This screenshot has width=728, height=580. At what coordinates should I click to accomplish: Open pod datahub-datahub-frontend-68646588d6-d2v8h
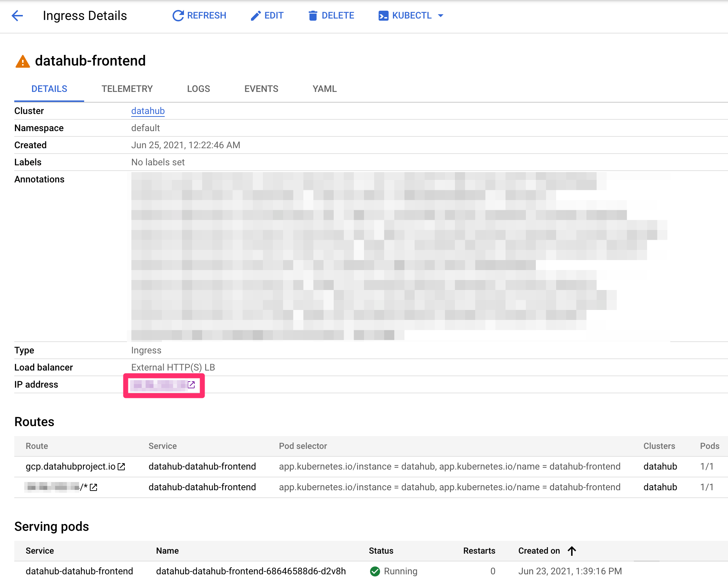(251, 571)
